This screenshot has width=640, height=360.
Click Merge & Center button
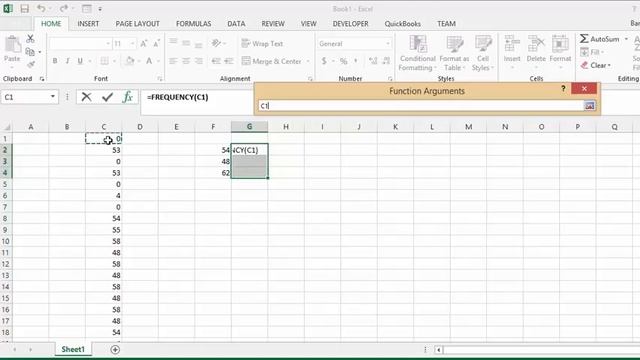[272, 61]
